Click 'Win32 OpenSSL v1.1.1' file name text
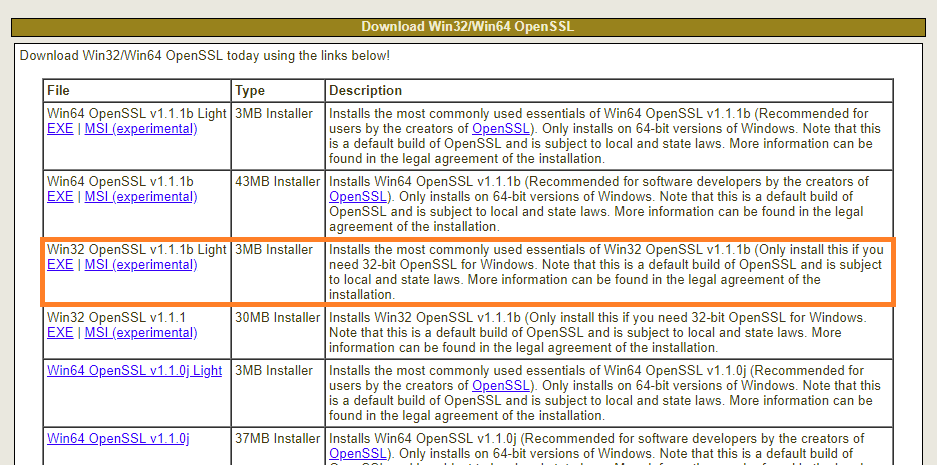 click(117, 317)
